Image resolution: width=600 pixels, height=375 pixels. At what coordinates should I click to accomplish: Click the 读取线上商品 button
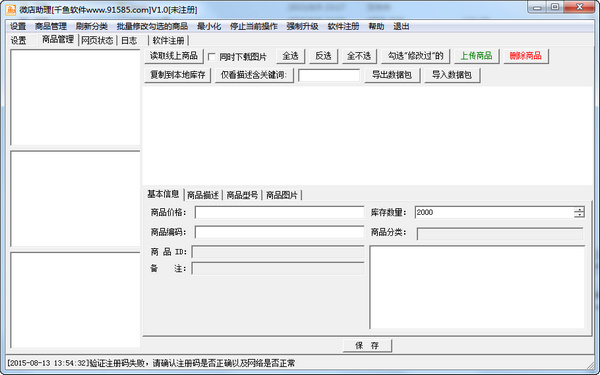pyautogui.click(x=174, y=56)
